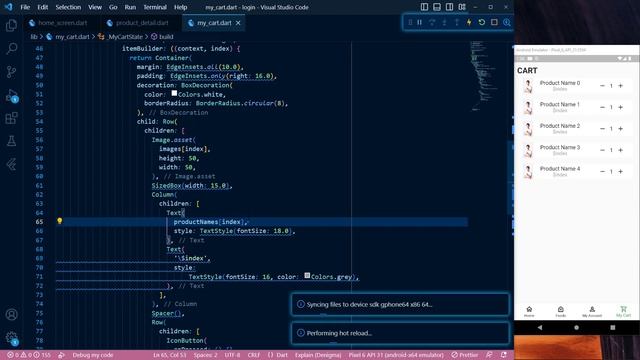Click Debug my code in status bar
The image size is (640, 360).
click(x=93, y=355)
